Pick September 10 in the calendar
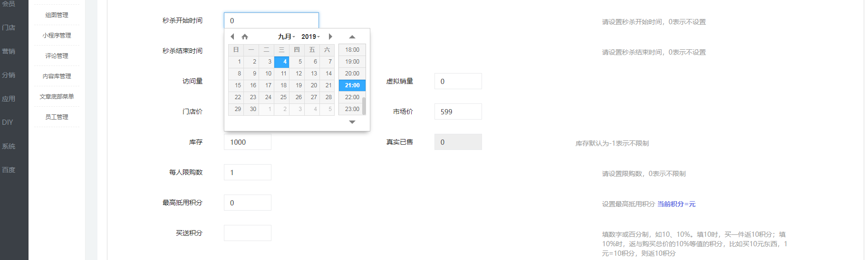 pos(267,74)
